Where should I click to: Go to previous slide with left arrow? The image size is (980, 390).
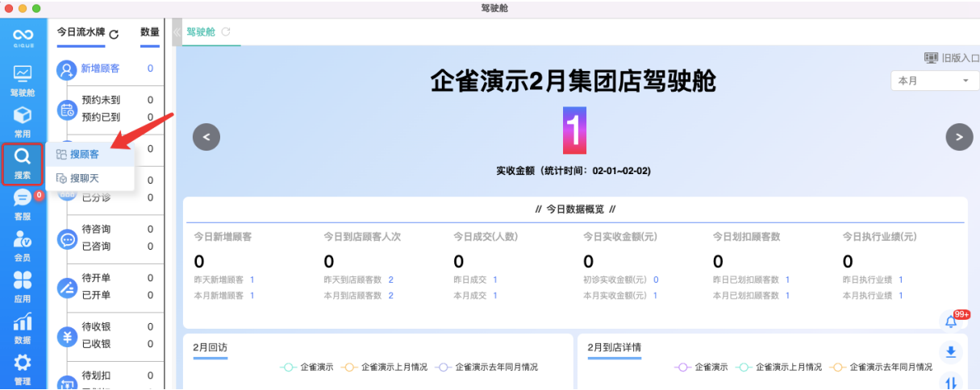pyautogui.click(x=206, y=137)
